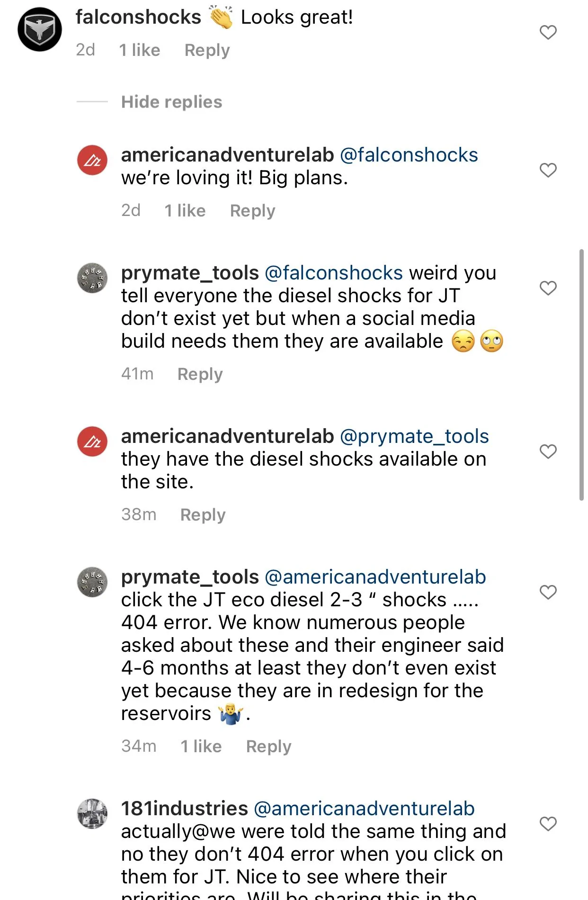Open 181industries username link
The width and height of the screenshot is (588, 900).
coord(185,809)
